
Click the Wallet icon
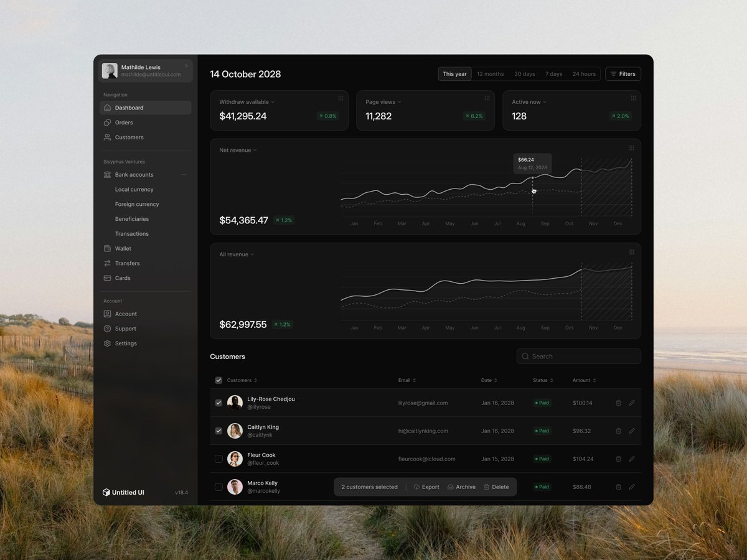(x=108, y=249)
